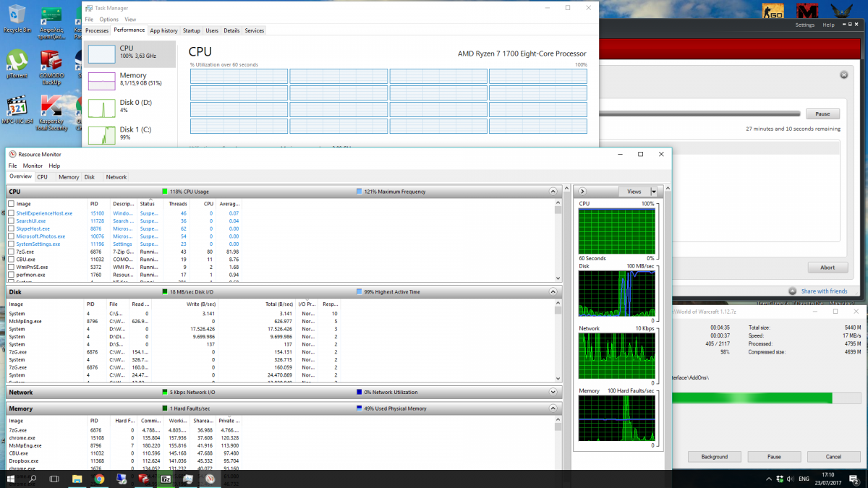Tick the SystemSettings.exe checkbox

coord(11,244)
